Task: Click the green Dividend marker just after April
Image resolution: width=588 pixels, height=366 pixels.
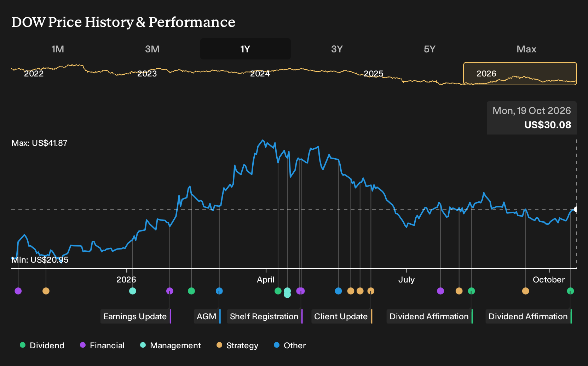Action: pos(278,291)
